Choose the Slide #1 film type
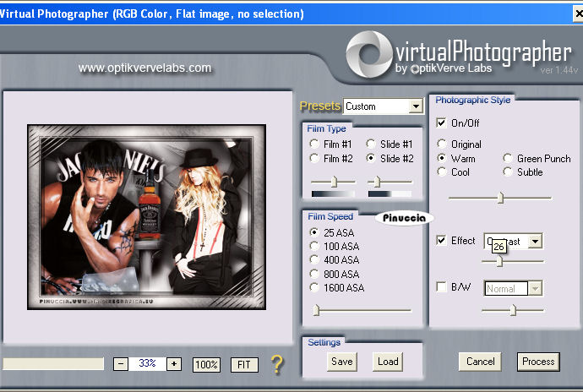This screenshot has width=583, height=392. pos(371,144)
